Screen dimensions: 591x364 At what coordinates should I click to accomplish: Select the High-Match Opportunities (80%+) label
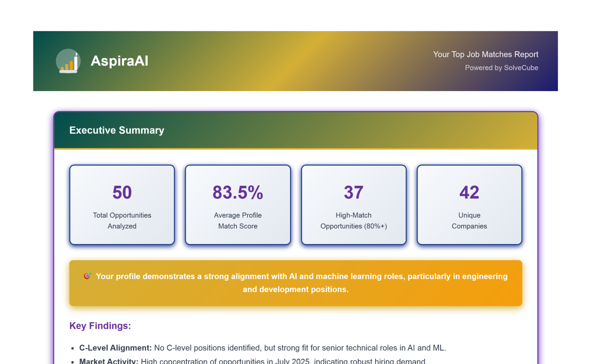(x=353, y=220)
